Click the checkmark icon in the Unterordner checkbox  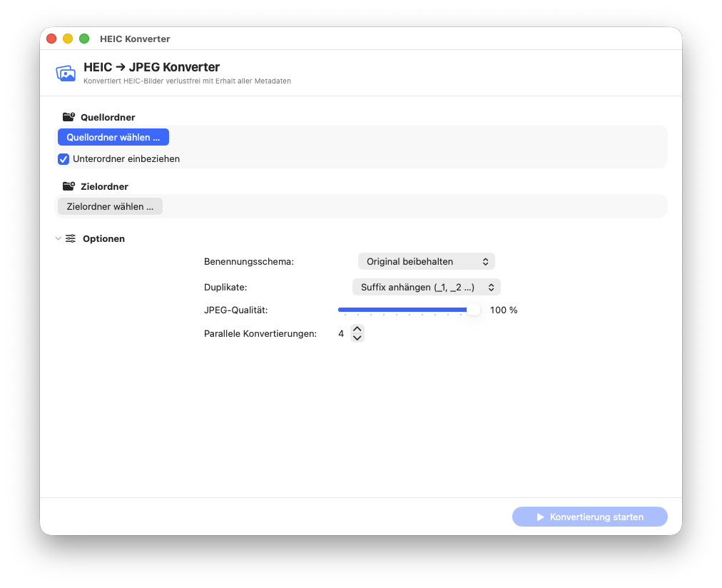[x=63, y=159]
